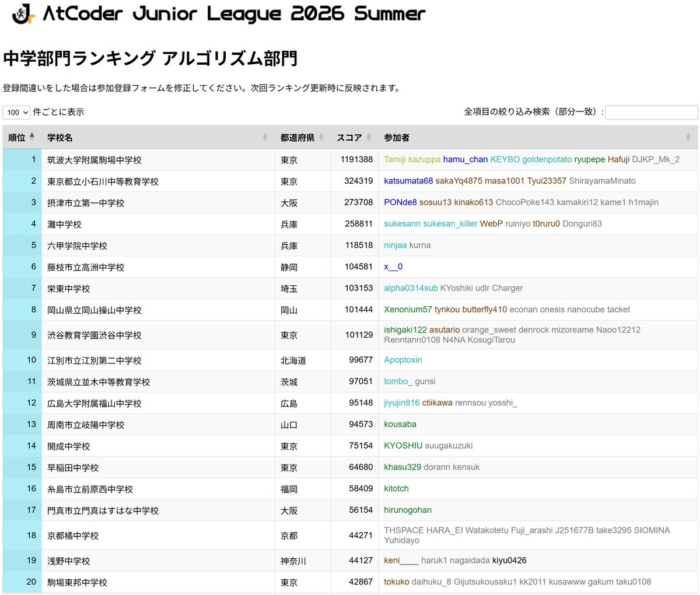Select school name 筑波大学附属駒場中学校
Image resolution: width=700 pixels, height=595 pixels.
[x=94, y=160]
